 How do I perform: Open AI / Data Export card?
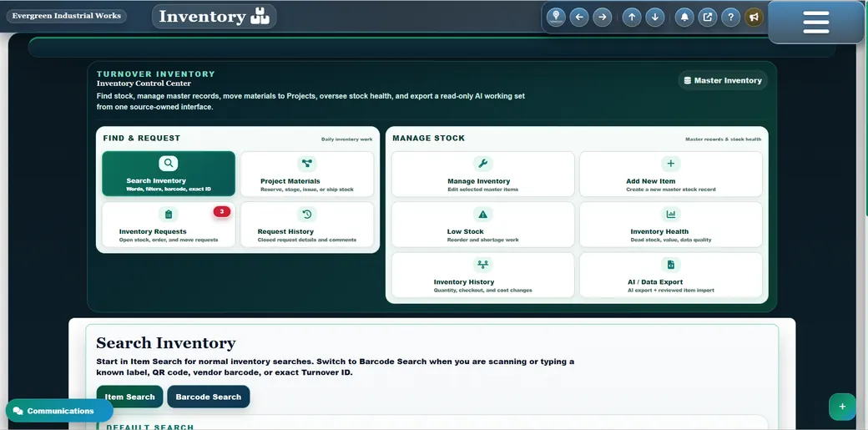(x=671, y=275)
